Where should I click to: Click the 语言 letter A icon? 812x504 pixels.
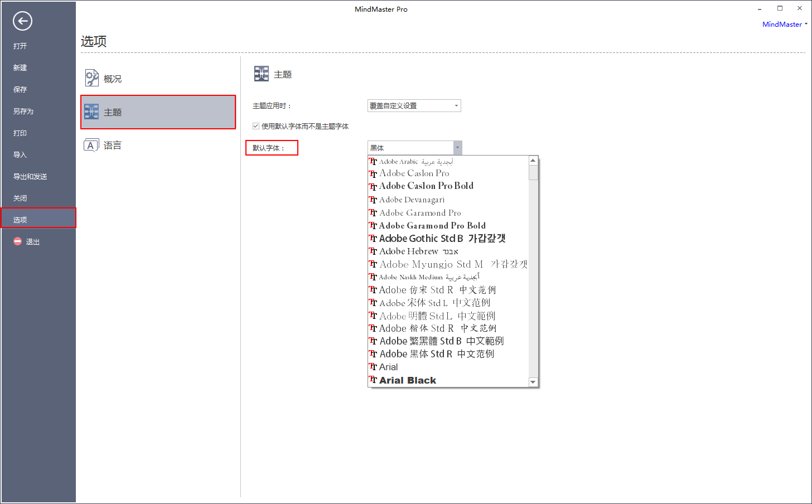pyautogui.click(x=91, y=146)
